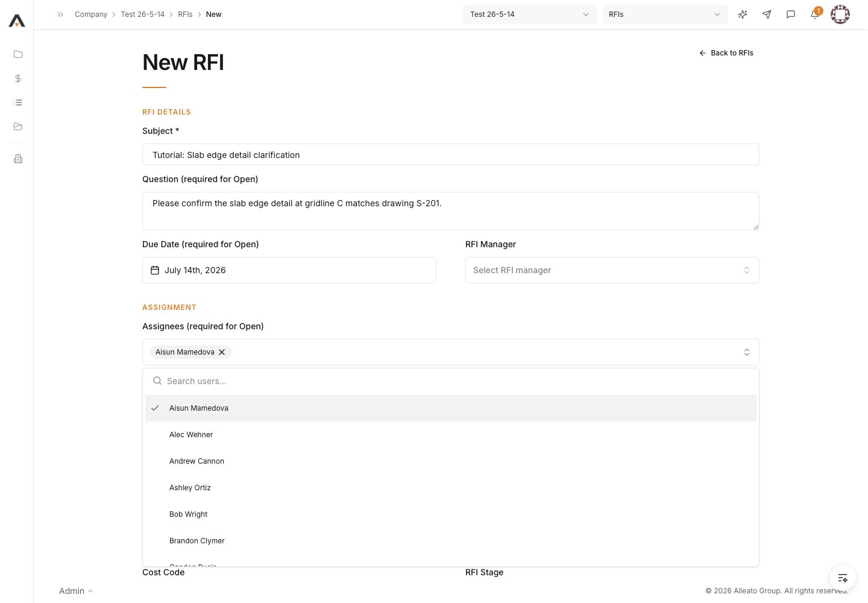Open the RFIs tool dropdown
868x603 pixels.
tap(665, 14)
